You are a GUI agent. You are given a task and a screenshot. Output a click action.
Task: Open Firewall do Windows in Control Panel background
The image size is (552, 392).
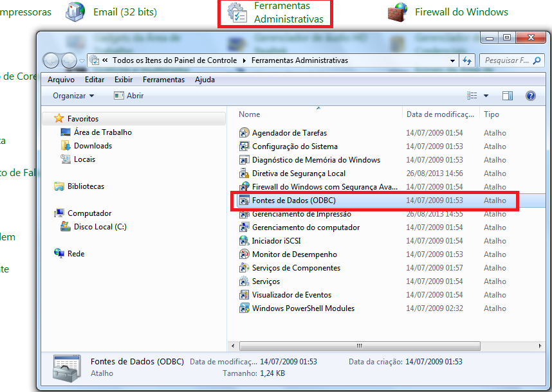click(x=461, y=12)
